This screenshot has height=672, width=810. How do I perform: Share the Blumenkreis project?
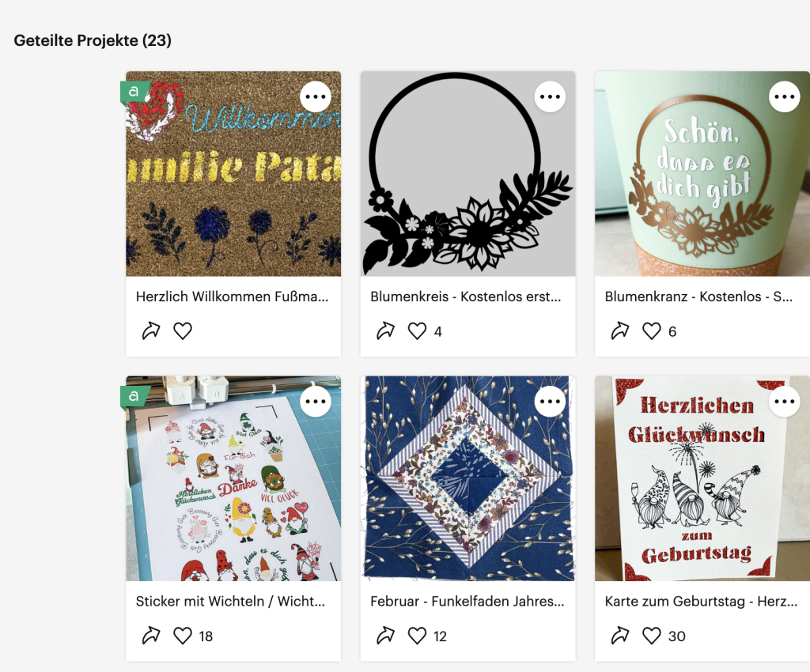pos(385,331)
